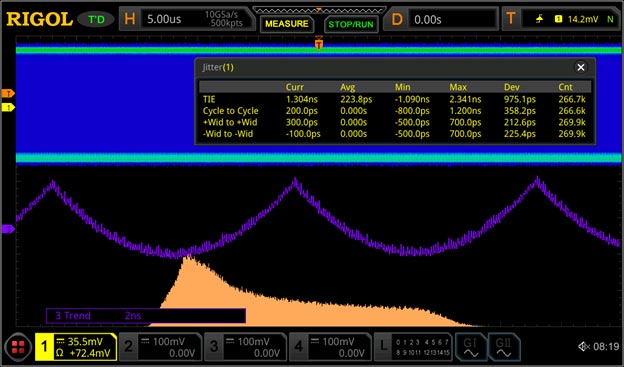
Task: Toggle logic analyzer L digital channels
Action: 413,347
